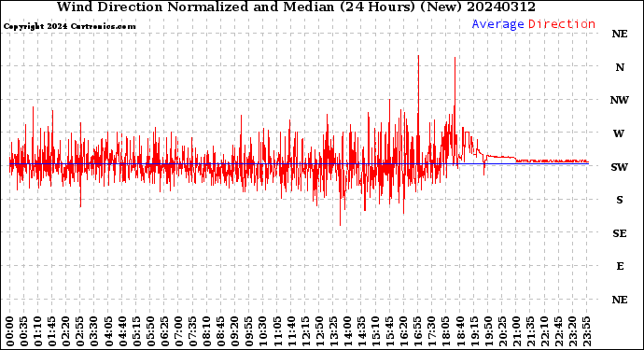Click the 'S' direction axis label
The width and height of the screenshot is (644, 350).
click(x=620, y=200)
